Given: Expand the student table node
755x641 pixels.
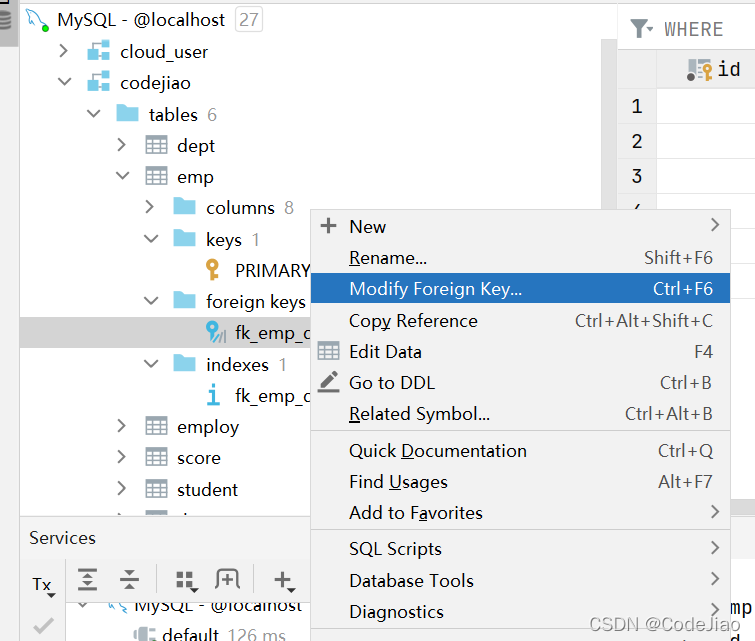Looking at the screenshot, I should coord(121,488).
